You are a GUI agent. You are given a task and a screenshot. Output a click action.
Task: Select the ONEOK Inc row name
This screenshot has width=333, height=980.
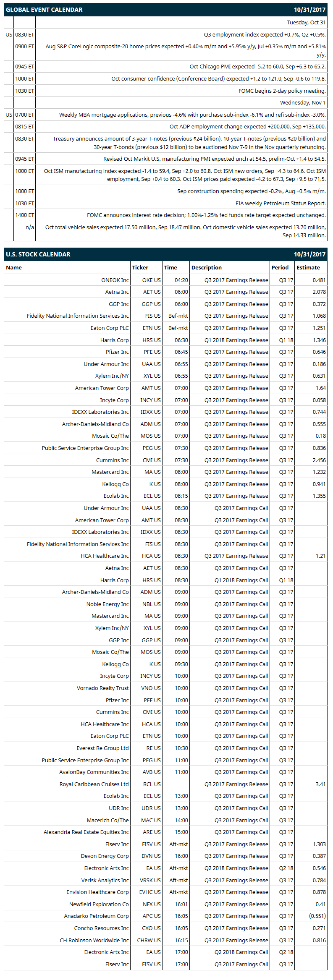pyautogui.click(x=115, y=280)
